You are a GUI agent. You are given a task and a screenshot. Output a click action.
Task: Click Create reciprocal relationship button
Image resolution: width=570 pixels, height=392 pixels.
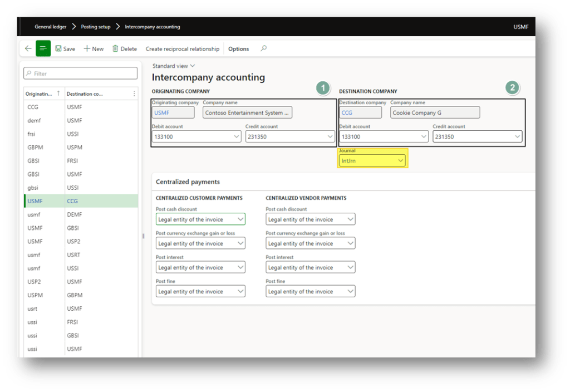click(x=183, y=48)
